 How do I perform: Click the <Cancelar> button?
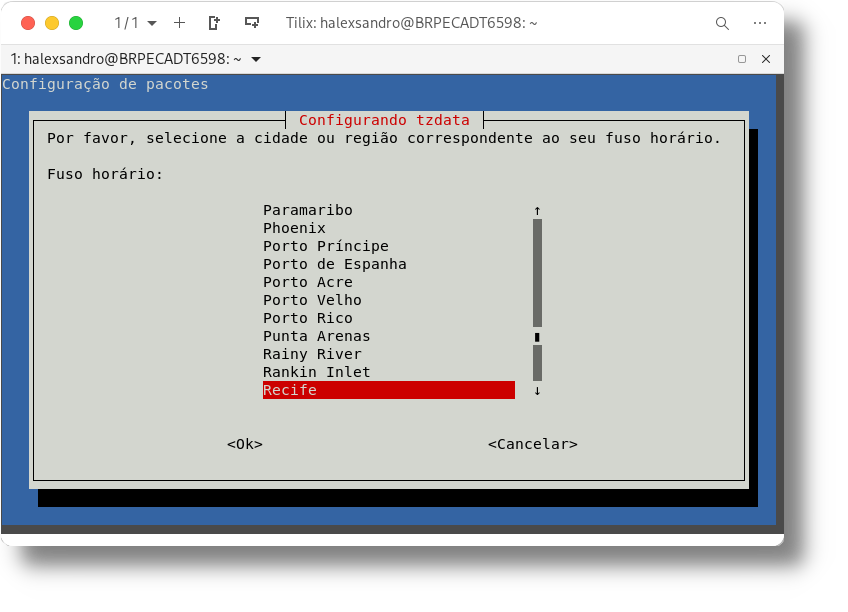[533, 444]
